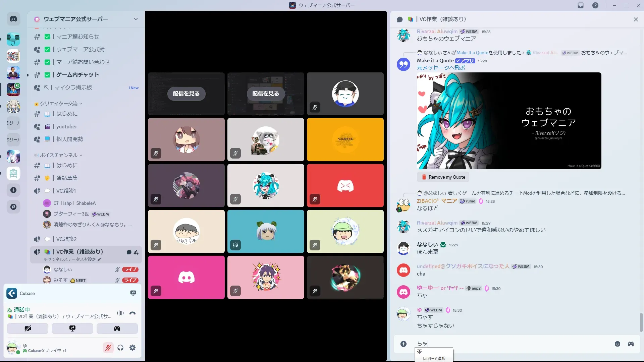Open noise suppression waveform icon
The image size is (644, 362).
tap(120, 313)
